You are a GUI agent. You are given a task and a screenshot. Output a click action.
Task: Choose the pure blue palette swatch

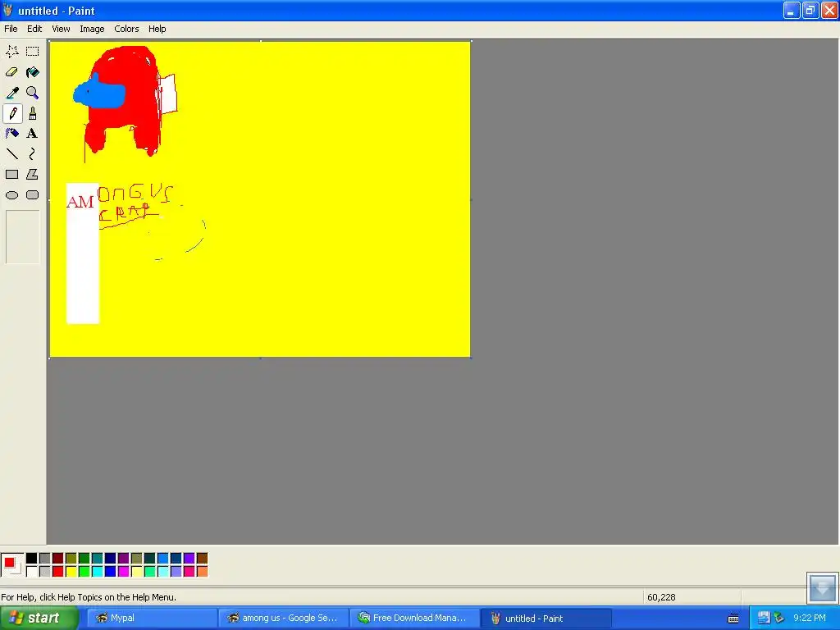pyautogui.click(x=111, y=572)
